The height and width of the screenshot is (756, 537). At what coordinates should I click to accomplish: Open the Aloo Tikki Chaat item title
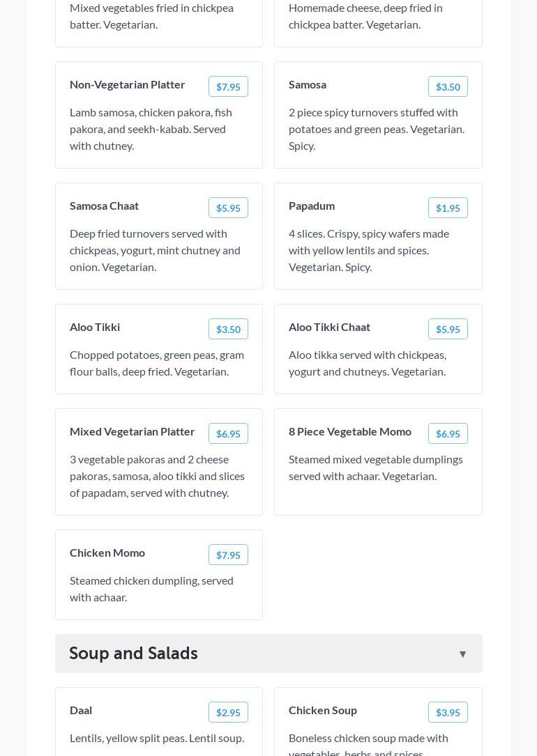pos(329,327)
